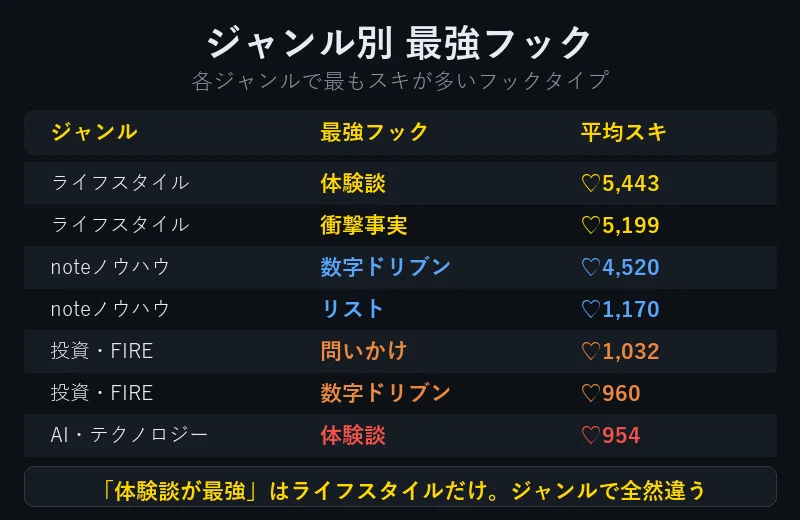Click the orange heart next to 1,032
Screen dimensions: 800x520
(x=590, y=351)
